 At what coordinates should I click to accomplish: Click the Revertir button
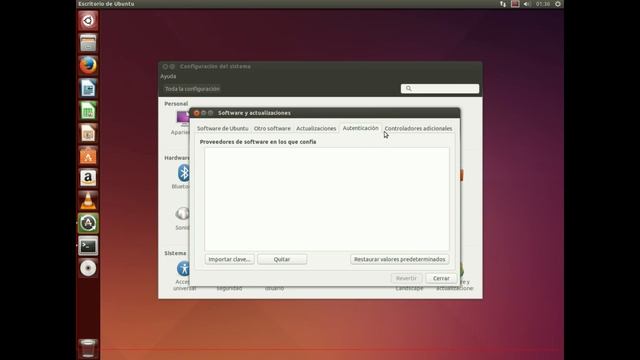pos(407,278)
